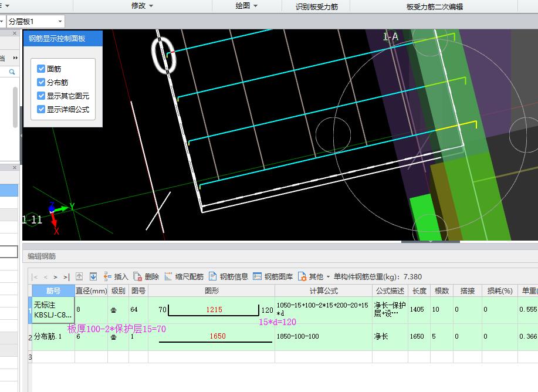This screenshot has height=392, width=538.
Task: Close the upper left side panel
Action: coord(15,33)
